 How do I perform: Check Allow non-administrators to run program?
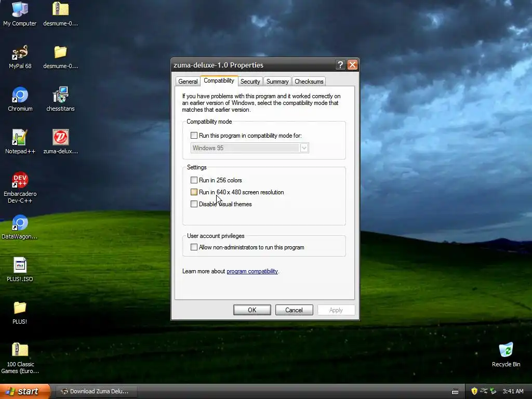[x=194, y=247]
